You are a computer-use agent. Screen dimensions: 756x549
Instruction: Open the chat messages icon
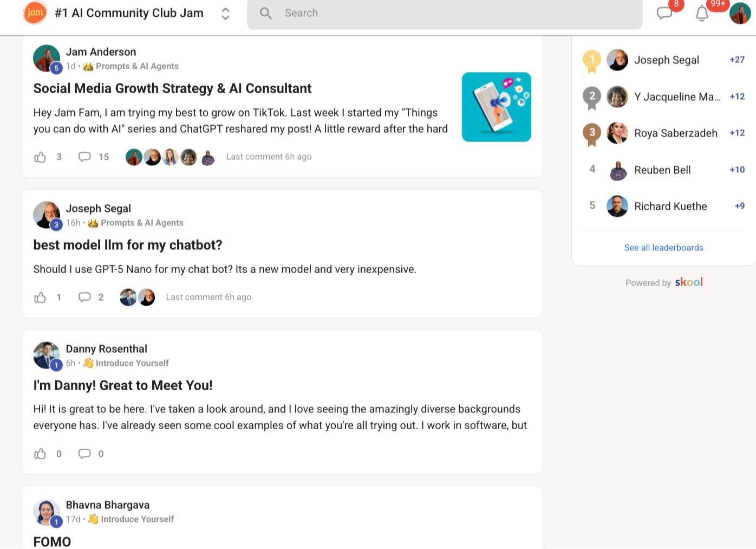pyautogui.click(x=664, y=13)
